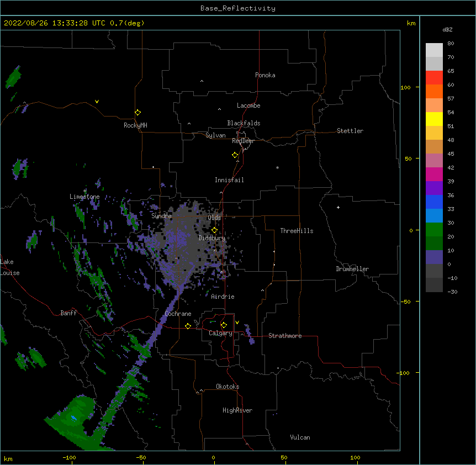Click the Stettler city label
This screenshot has height=465, width=476.
click(x=350, y=131)
